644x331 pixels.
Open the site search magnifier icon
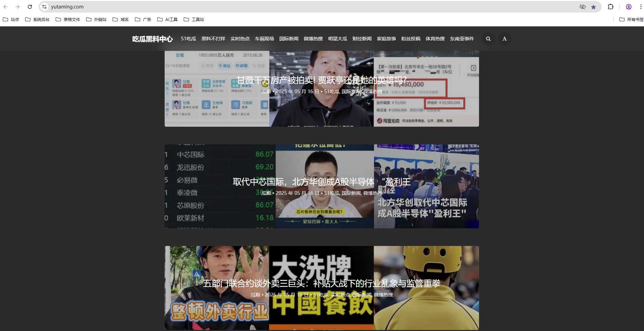tap(488, 39)
